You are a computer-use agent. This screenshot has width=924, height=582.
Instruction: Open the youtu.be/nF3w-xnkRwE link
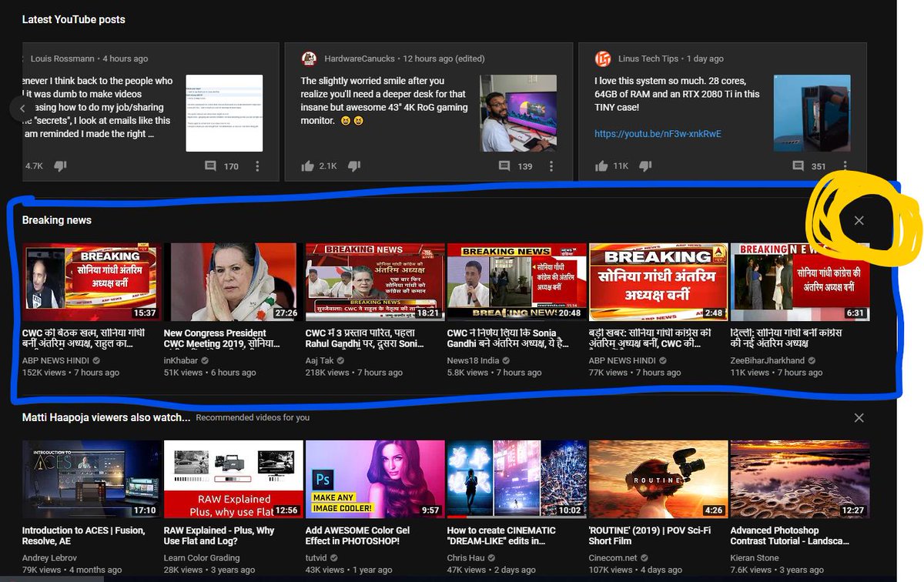[658, 134]
